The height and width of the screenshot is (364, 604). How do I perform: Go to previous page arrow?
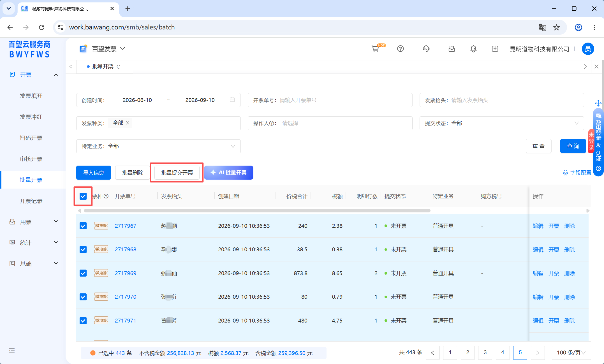click(432, 353)
